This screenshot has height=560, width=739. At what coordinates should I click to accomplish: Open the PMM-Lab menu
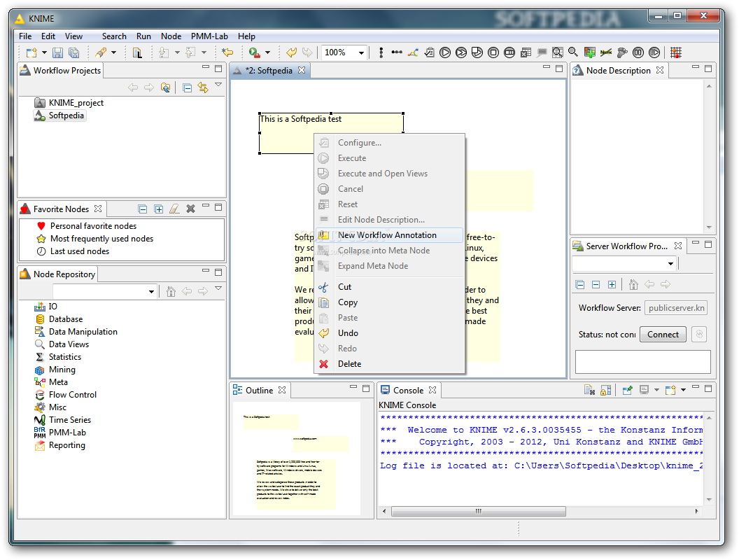[x=209, y=36]
